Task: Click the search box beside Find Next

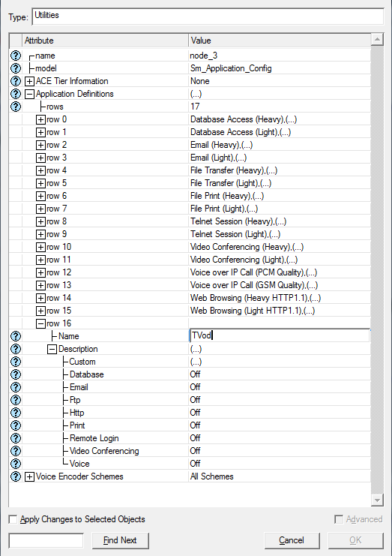Action: click(46, 540)
